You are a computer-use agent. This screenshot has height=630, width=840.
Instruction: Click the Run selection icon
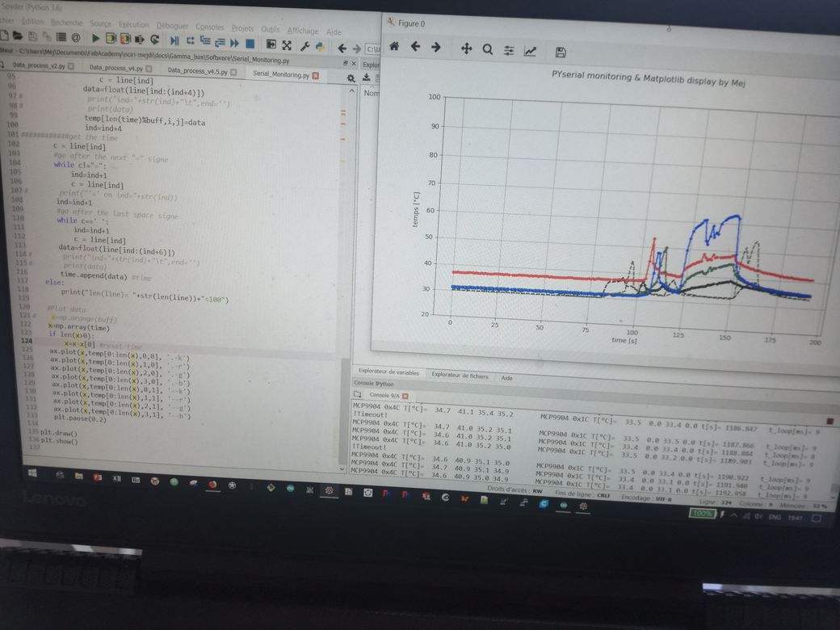point(140,39)
